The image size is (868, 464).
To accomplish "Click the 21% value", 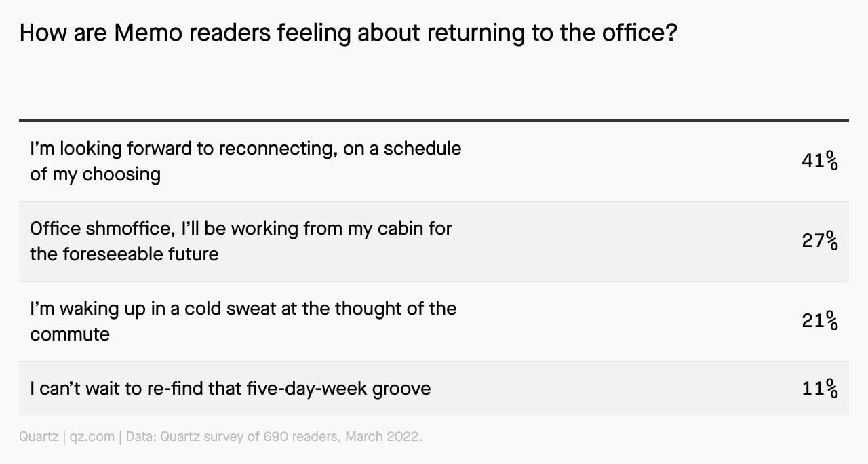I will (820, 320).
